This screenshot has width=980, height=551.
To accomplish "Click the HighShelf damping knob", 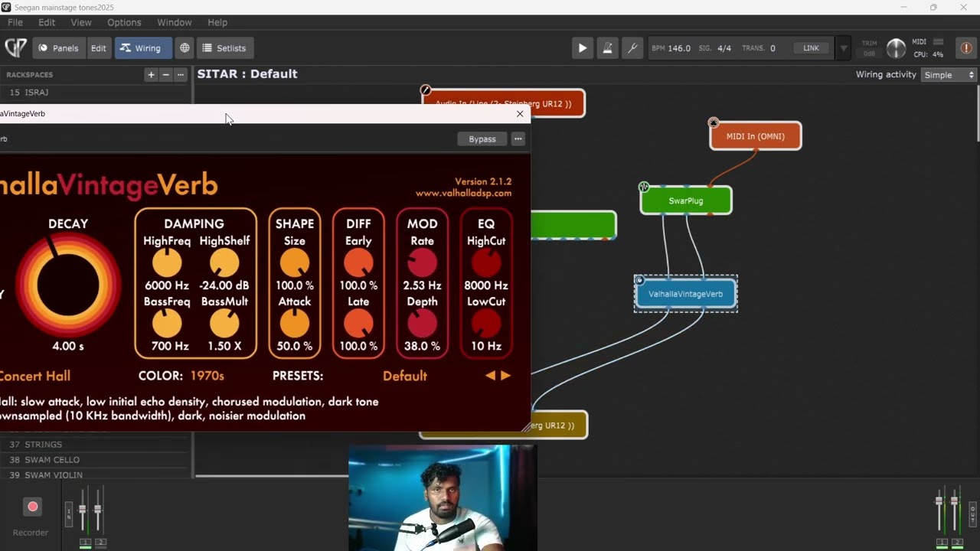I will click(224, 263).
